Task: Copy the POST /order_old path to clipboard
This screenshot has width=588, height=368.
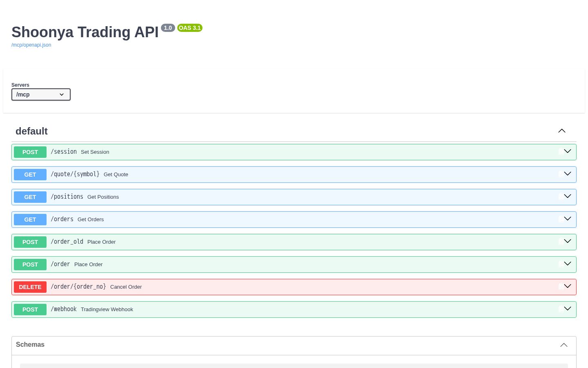Action: pos(561,242)
